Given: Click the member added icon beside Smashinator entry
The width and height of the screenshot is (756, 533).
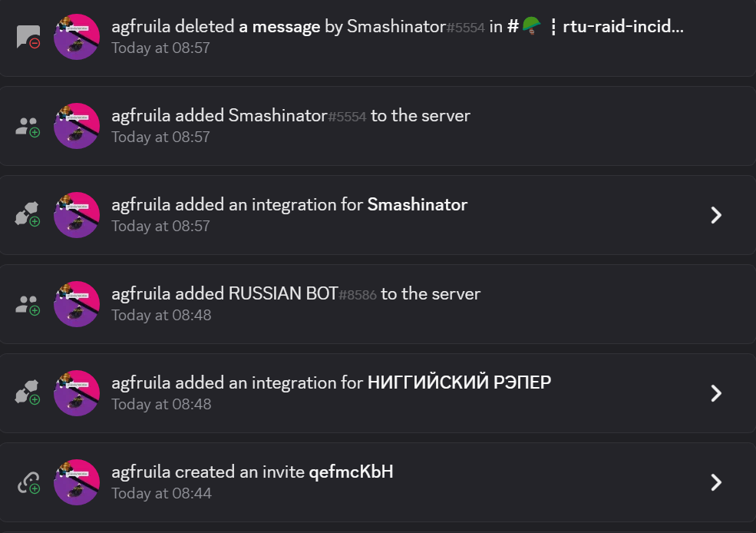Looking at the screenshot, I should pyautogui.click(x=28, y=127).
